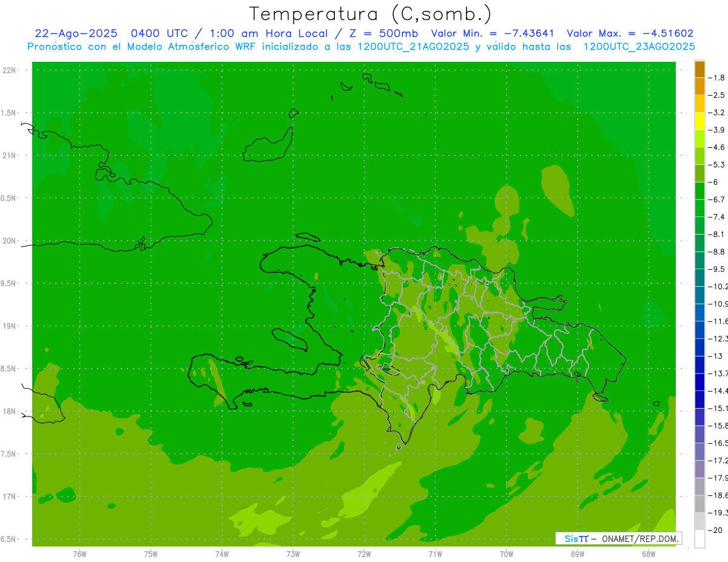The height and width of the screenshot is (562, 728).
Task: Pick the yellow swatch between -3.2 and -3.9
Action: [x=699, y=121]
